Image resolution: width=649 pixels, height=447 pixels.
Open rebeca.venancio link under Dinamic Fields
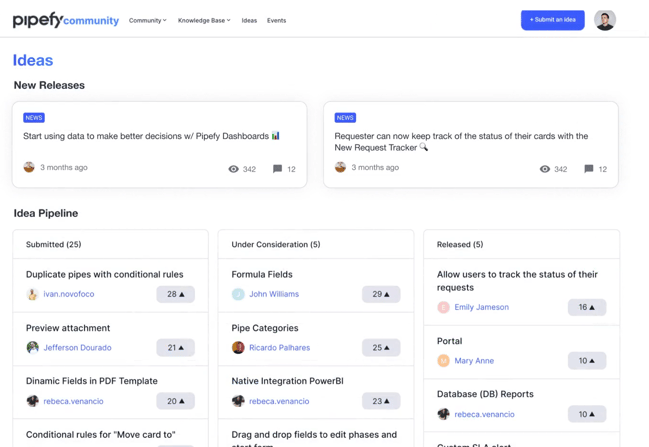click(x=73, y=401)
